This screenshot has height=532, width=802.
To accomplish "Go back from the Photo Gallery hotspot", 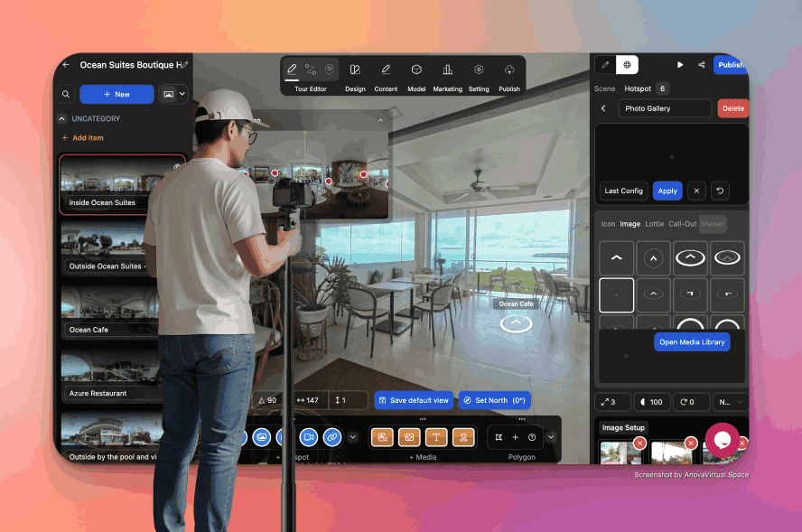I will 603,108.
